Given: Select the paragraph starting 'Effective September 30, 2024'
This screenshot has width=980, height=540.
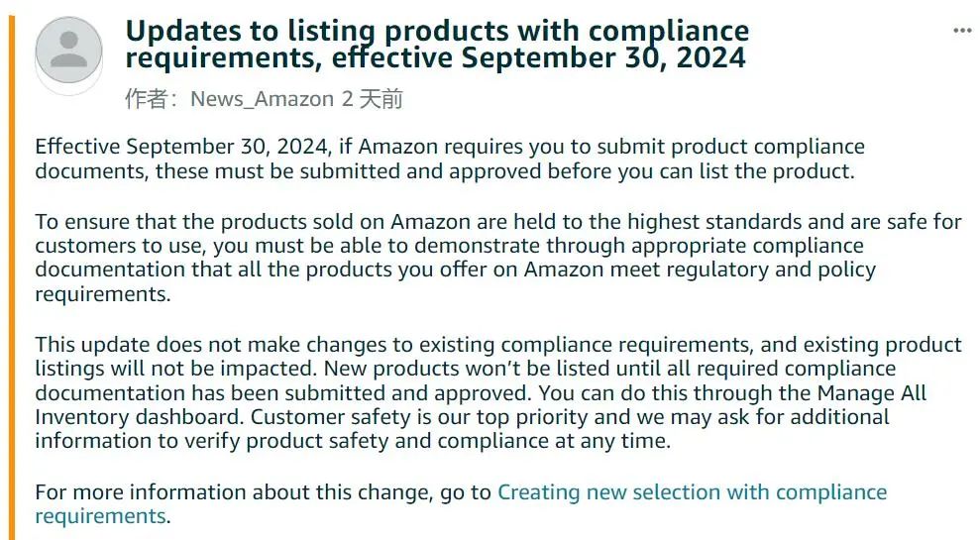Looking at the screenshot, I should point(450,159).
